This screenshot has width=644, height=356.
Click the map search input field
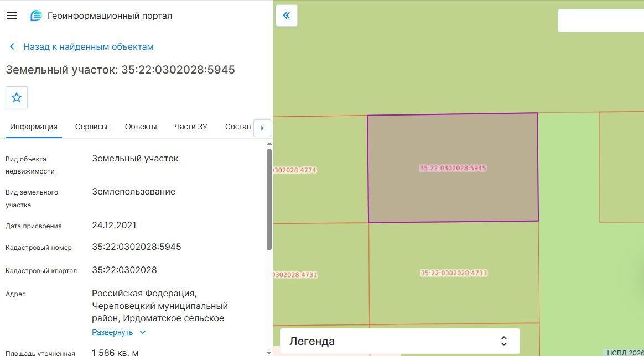tap(601, 20)
